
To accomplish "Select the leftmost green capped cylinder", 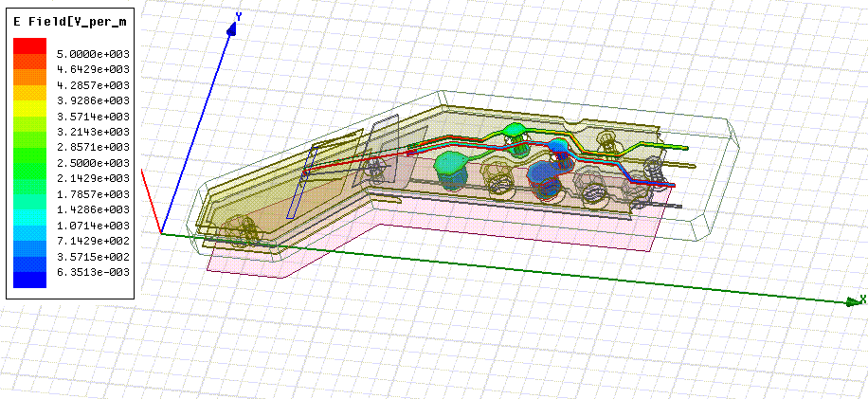I will 452,172.
